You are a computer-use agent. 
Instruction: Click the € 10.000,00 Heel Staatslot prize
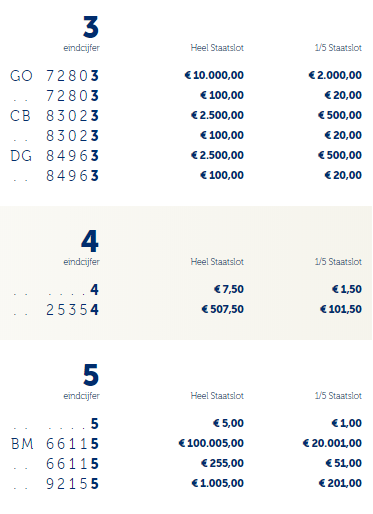(x=214, y=75)
